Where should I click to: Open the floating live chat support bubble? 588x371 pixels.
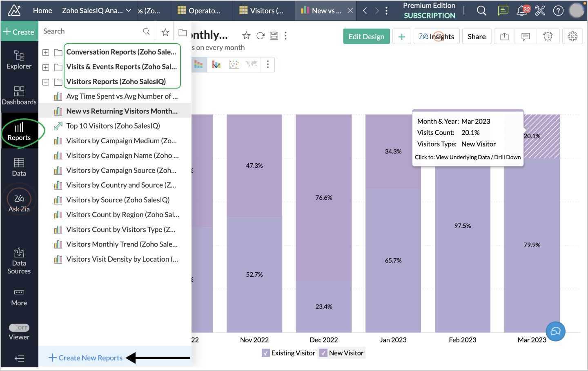(x=556, y=331)
